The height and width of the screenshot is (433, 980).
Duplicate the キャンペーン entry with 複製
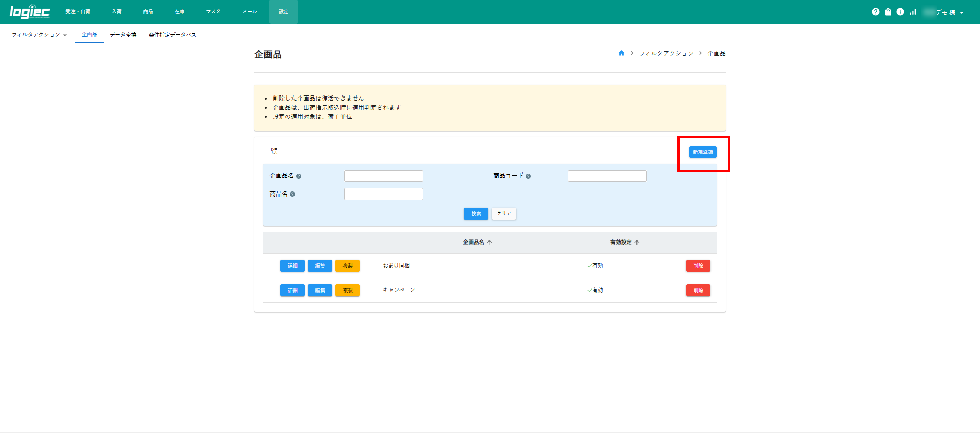[347, 291]
